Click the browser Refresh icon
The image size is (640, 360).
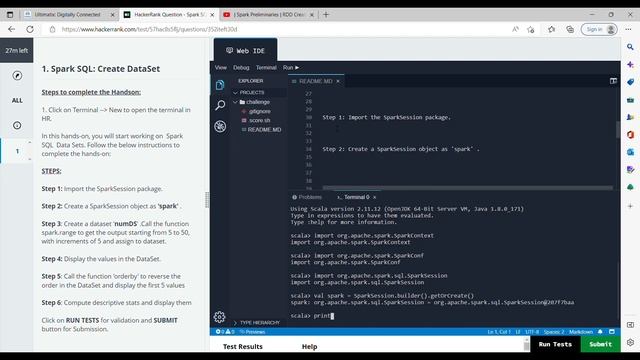click(x=30, y=29)
